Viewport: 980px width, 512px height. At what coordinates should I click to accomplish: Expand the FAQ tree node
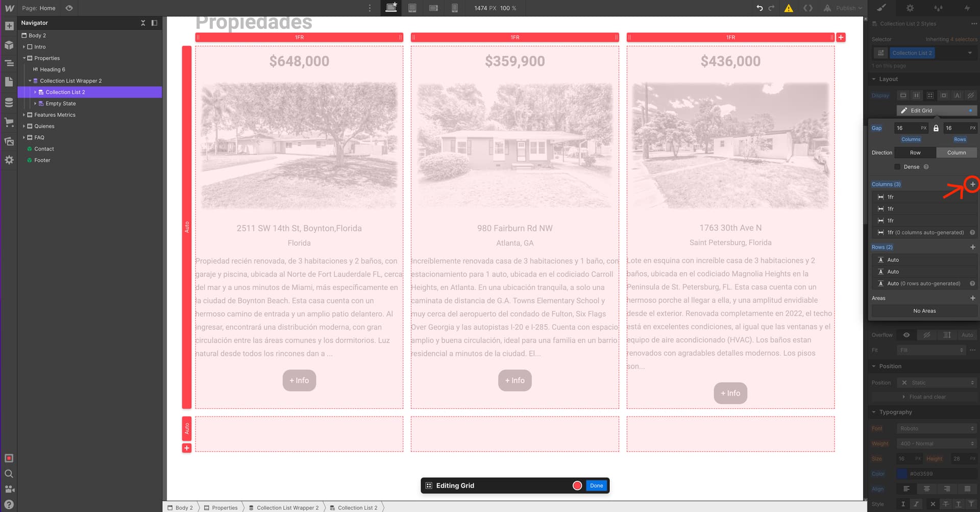click(x=24, y=138)
